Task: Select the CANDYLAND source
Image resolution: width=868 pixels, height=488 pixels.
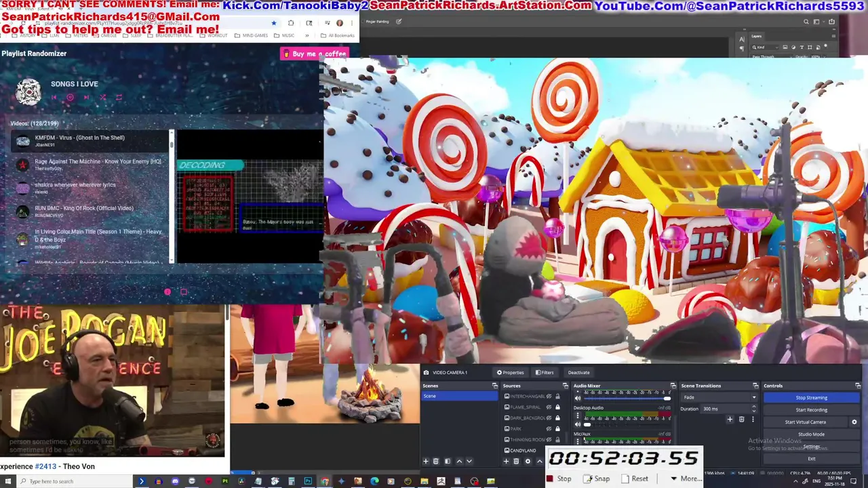Action: pos(523,450)
